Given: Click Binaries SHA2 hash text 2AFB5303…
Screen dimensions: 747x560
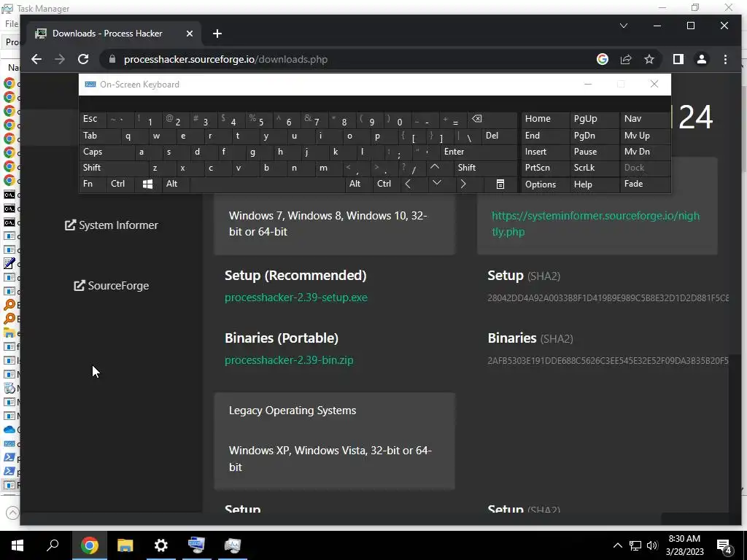Looking at the screenshot, I should pyautogui.click(x=608, y=361).
